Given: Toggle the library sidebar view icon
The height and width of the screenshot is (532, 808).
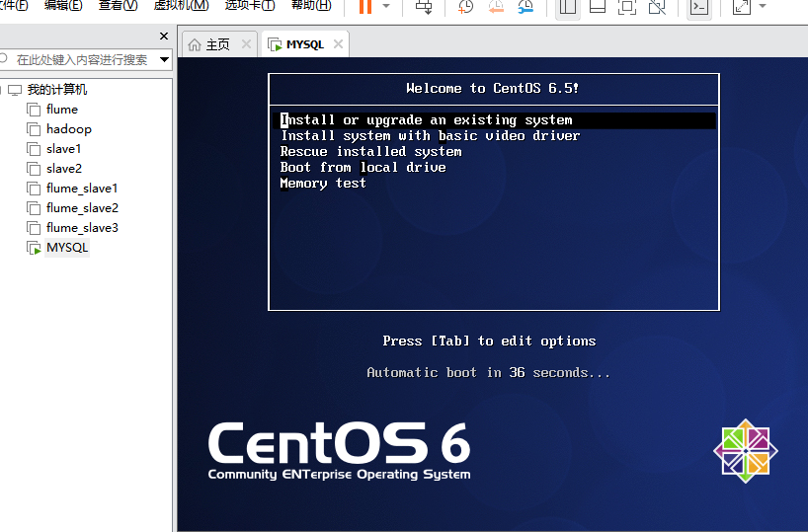Looking at the screenshot, I should point(567,7).
